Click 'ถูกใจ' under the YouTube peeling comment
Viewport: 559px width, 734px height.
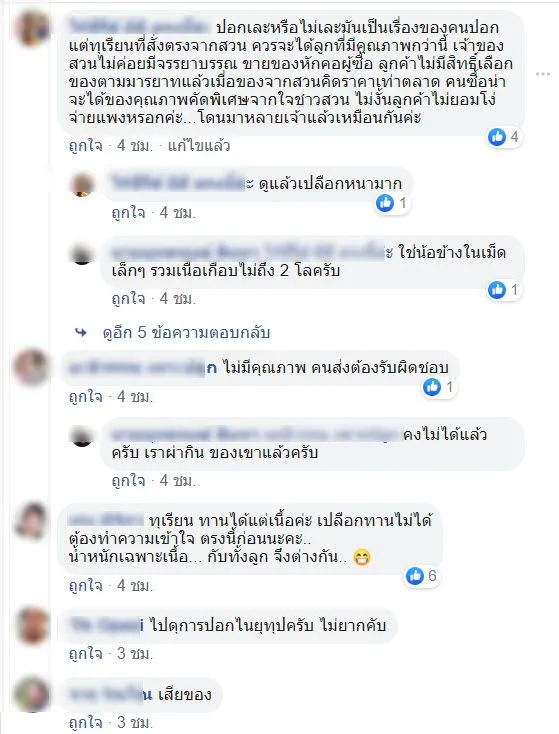point(85,653)
